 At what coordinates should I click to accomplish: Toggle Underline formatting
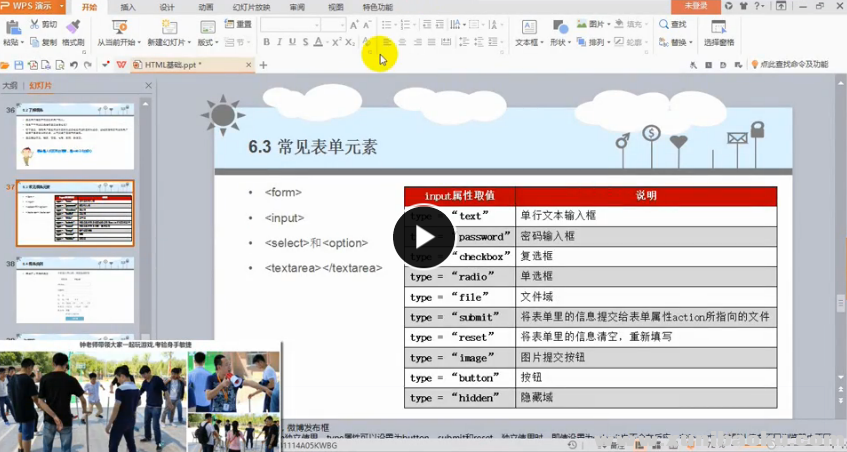[291, 42]
